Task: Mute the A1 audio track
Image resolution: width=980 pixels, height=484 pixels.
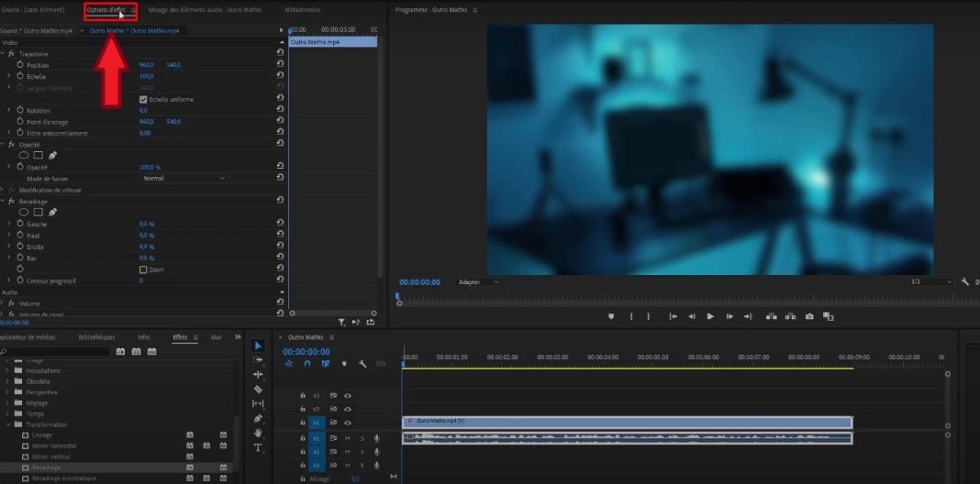Action: pyautogui.click(x=348, y=437)
